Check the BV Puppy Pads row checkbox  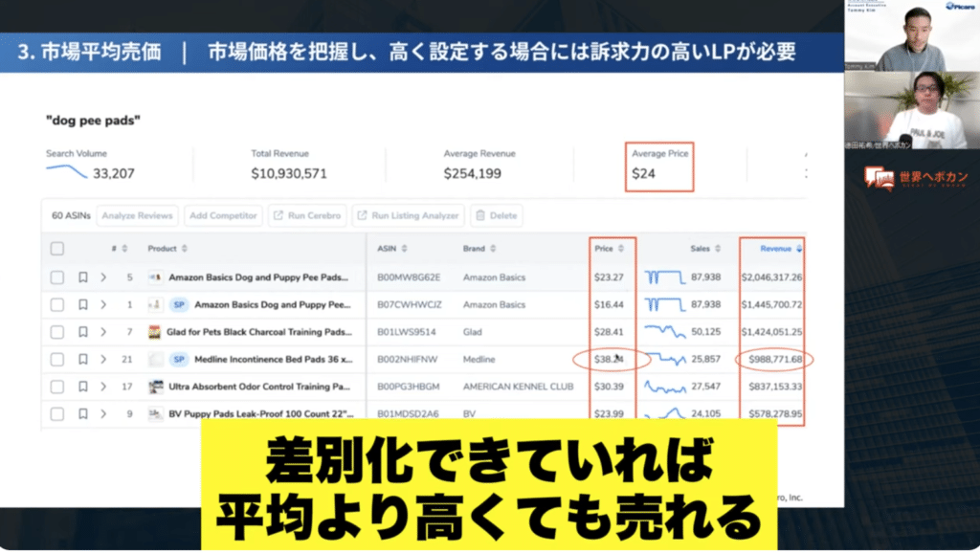tap(56, 414)
